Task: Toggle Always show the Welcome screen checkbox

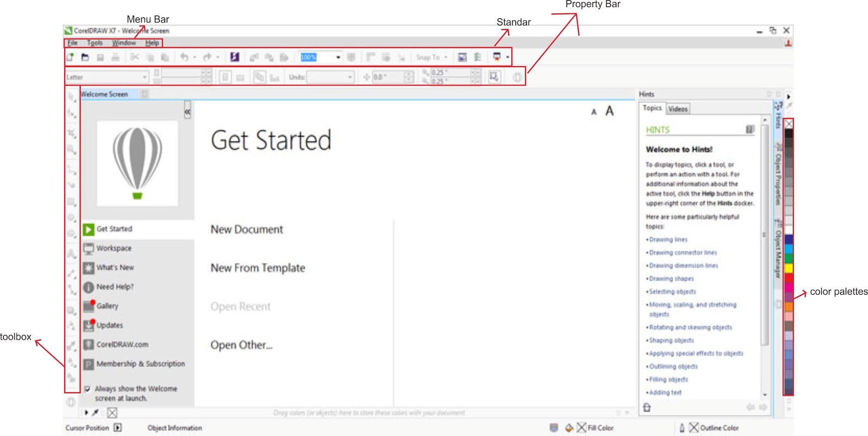Action: tap(87, 389)
